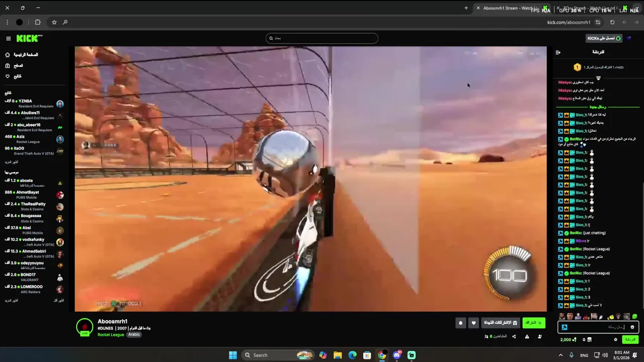Image resolution: width=644 pixels, height=362 pixels.
Task: Expand show more under recommended channels
Action: coord(12,301)
